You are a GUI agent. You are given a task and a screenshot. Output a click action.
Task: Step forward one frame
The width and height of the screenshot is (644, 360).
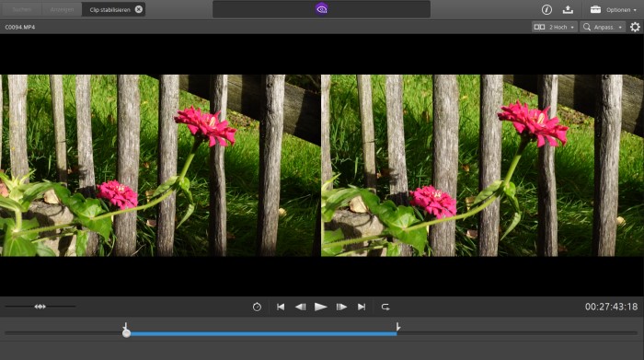[341, 307]
